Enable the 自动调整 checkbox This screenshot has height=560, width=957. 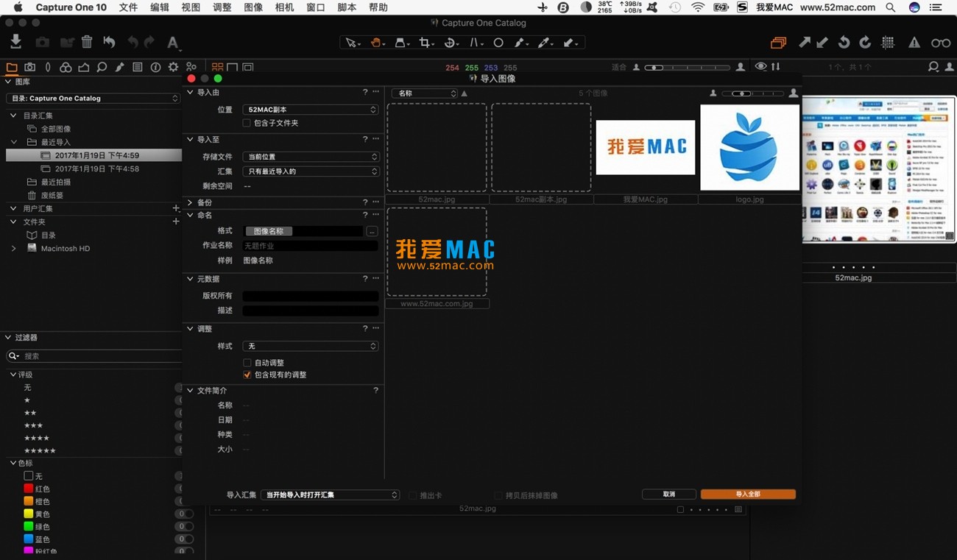click(247, 363)
